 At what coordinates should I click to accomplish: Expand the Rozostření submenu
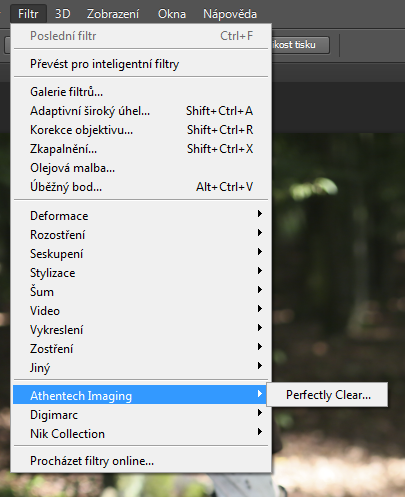tap(141, 235)
